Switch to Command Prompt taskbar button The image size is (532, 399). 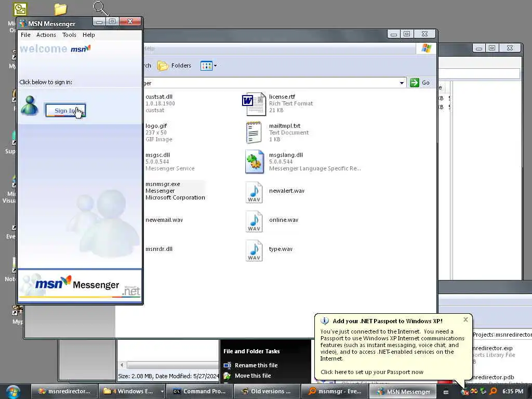tap(199, 391)
